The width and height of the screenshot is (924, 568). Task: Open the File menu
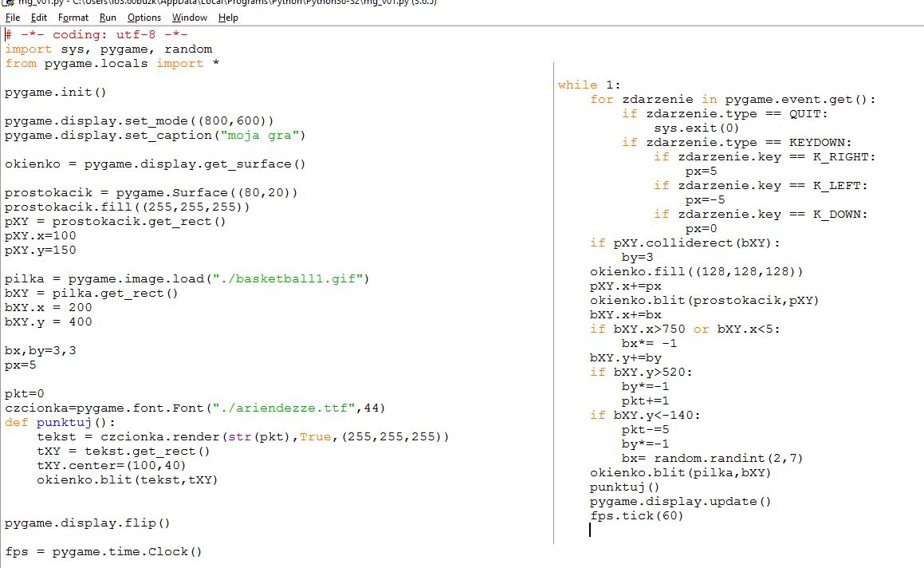click(x=13, y=18)
